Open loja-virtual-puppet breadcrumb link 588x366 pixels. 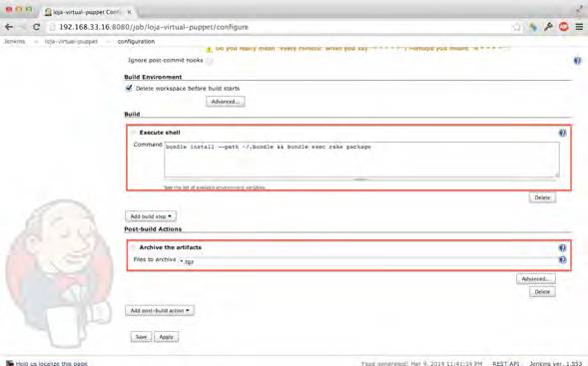click(x=71, y=41)
